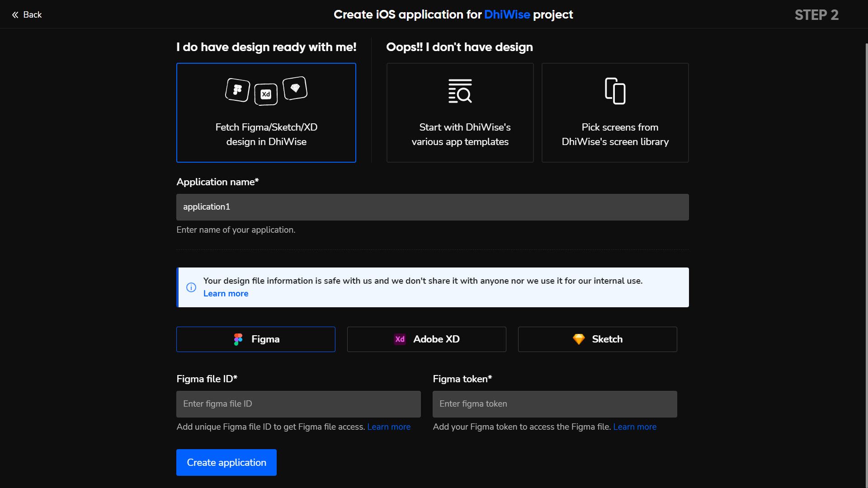Open Learn more link in the safety banner
Screen dimensions: 868x488
[226, 294]
